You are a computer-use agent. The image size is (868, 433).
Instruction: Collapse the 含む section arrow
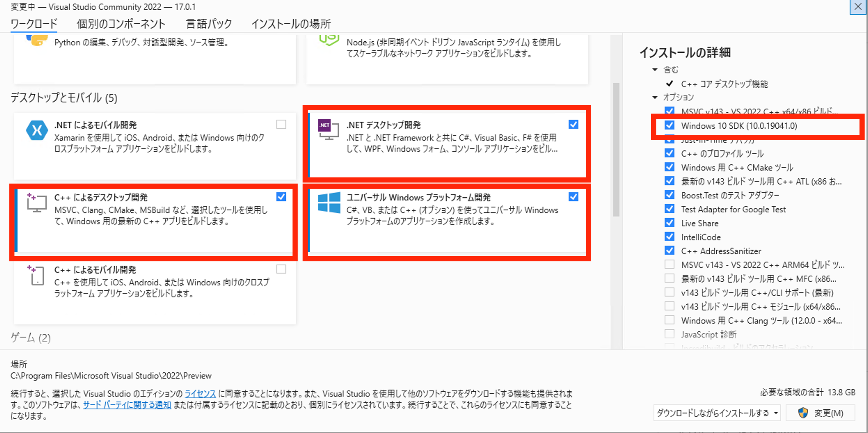[x=655, y=70]
